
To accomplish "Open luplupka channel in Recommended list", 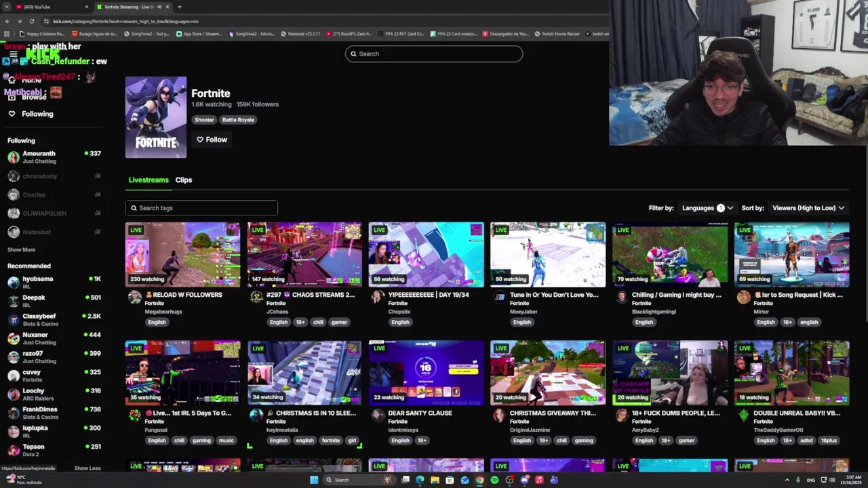I will pos(54,432).
